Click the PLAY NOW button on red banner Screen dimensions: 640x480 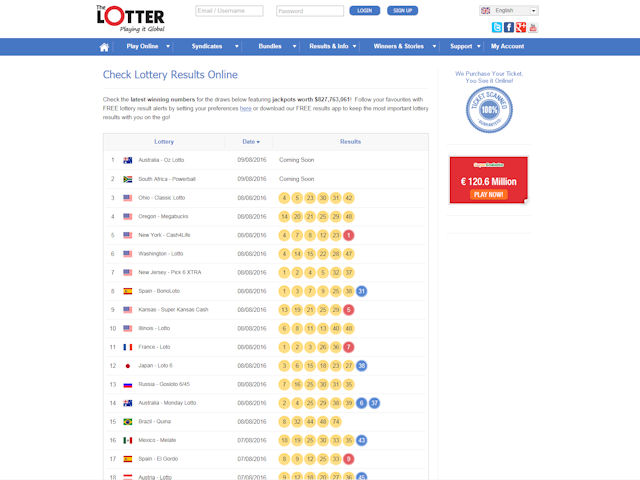coord(489,195)
